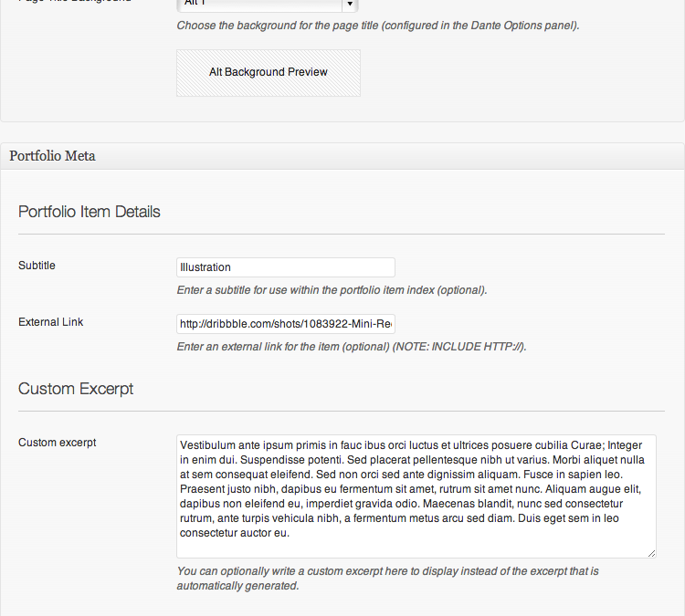The width and height of the screenshot is (685, 616).
Task: Open the Page Title Background dropdown arrow
Action: (350, 4)
